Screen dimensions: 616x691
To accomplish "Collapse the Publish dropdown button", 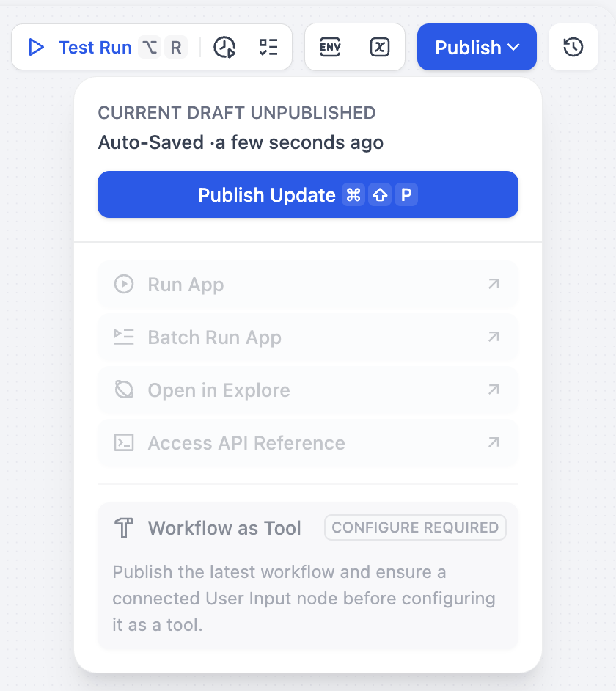I will [477, 47].
